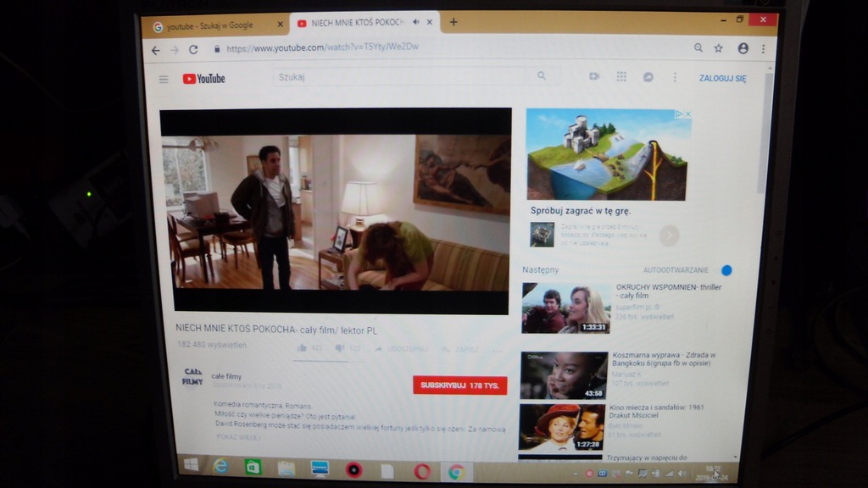Close the Google search tab
This screenshot has width=868, height=488.
click(280, 25)
